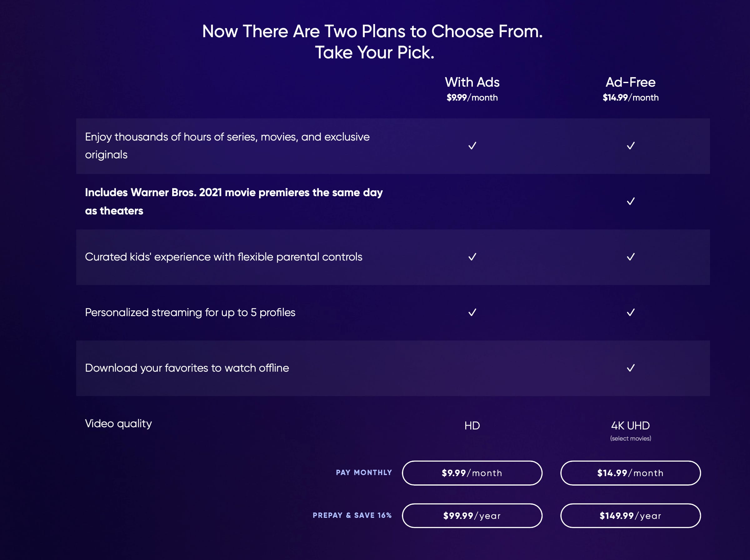Viewport: 750px width, 560px height.
Task: Click Ad-Free checkmark for offline downloads
Action: tap(630, 368)
